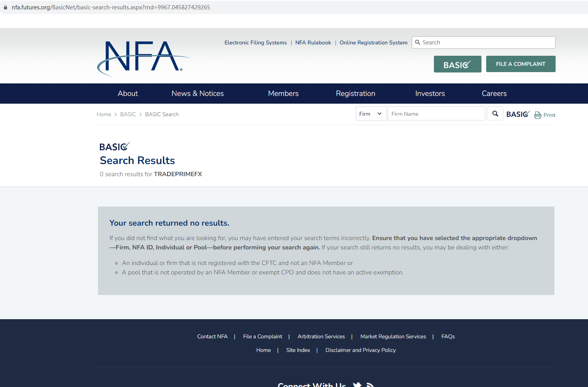The height and width of the screenshot is (387, 588).
Task: Open Arbitration Services footer link
Action: click(321, 337)
